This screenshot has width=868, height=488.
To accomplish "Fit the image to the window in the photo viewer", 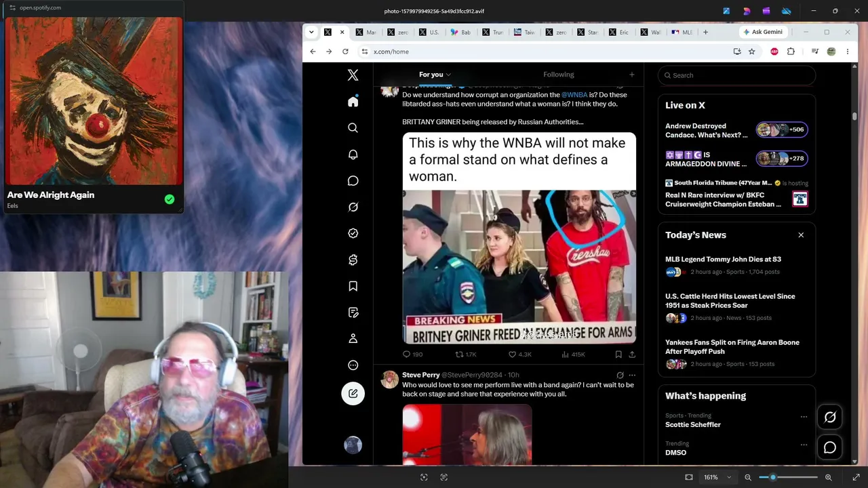I will (x=689, y=477).
